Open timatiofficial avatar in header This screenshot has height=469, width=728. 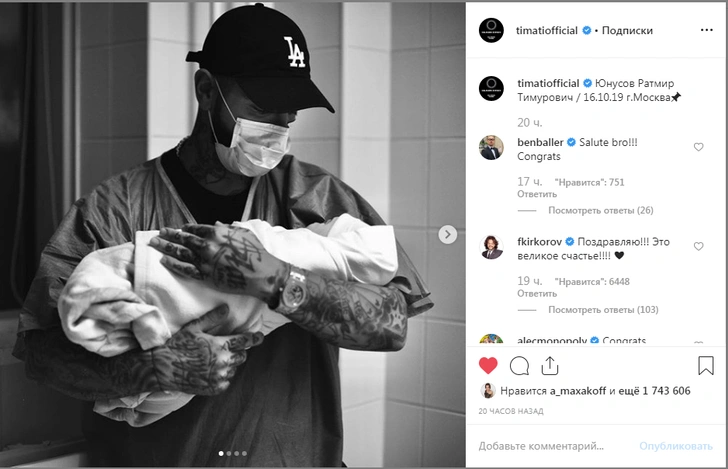tap(491, 31)
